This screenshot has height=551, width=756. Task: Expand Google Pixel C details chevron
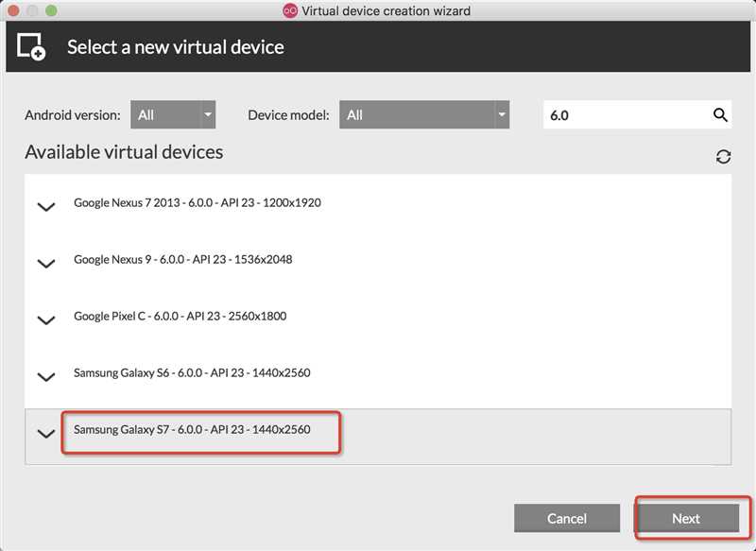click(x=46, y=320)
